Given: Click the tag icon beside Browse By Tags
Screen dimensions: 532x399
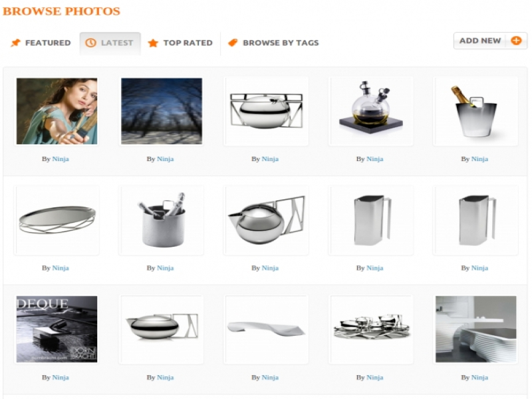Looking at the screenshot, I should coord(233,43).
